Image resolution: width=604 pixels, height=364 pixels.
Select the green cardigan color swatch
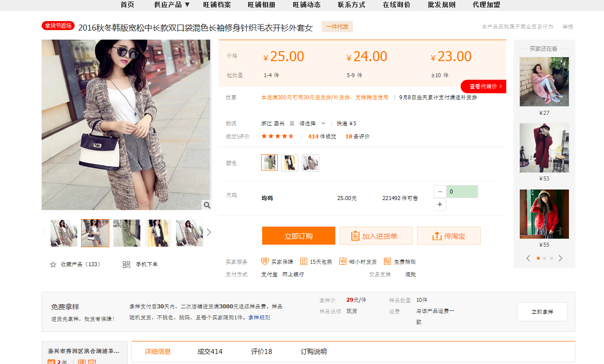pos(269,163)
